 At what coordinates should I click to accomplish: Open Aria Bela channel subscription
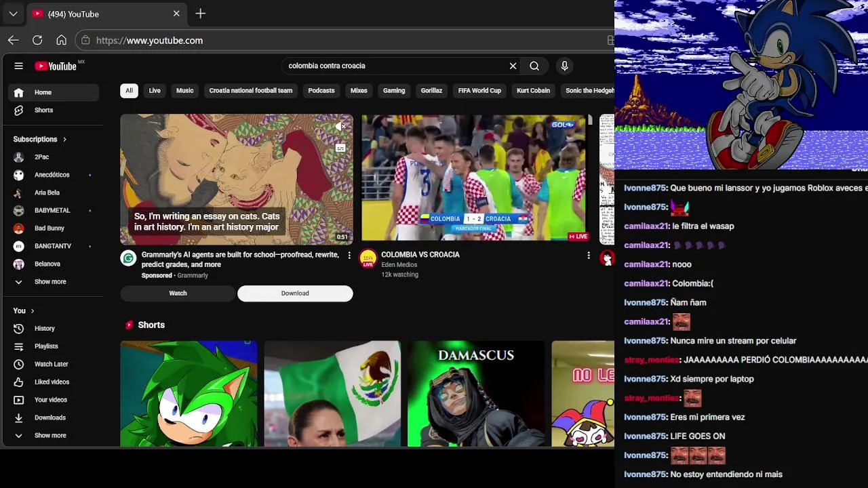[x=53, y=192]
